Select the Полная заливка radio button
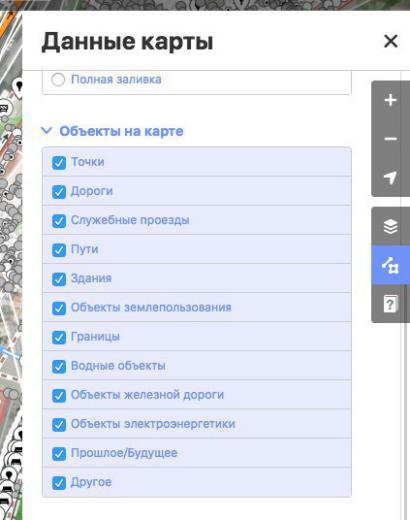 58,80
